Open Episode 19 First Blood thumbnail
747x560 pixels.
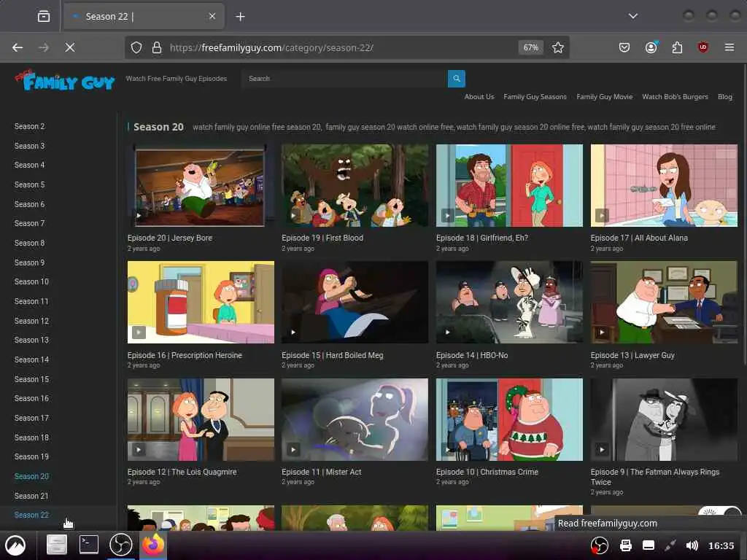(355, 186)
